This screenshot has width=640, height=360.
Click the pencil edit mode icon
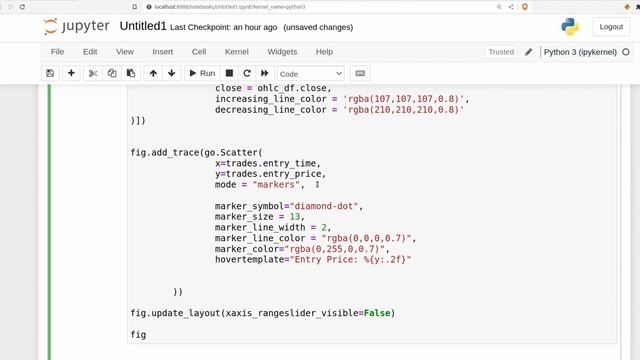tap(529, 52)
